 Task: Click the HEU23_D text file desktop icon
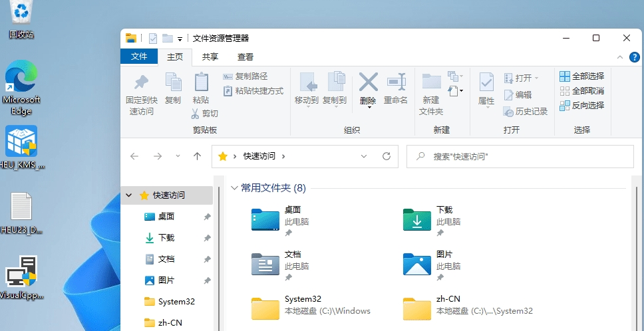(x=21, y=213)
